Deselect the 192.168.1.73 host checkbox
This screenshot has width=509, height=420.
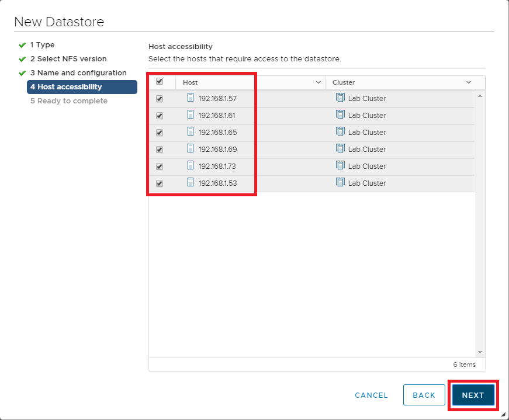click(x=160, y=166)
